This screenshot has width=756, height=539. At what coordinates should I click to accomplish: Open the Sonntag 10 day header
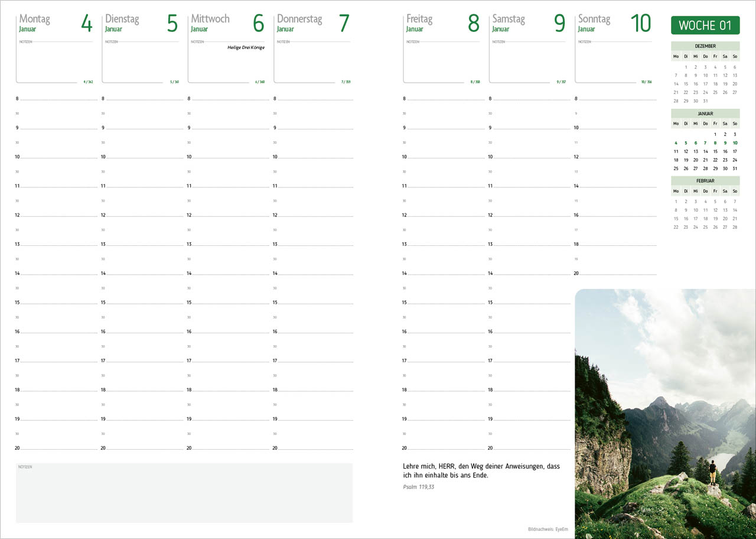pos(614,23)
